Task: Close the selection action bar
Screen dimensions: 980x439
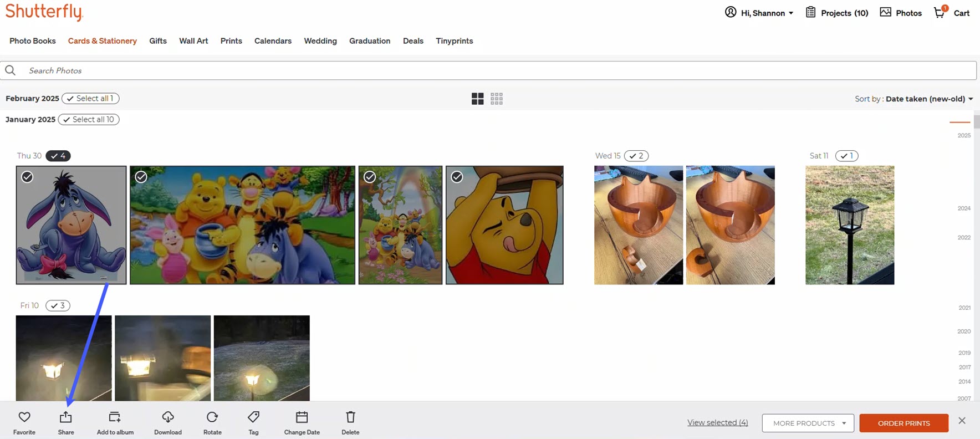Action: click(962, 421)
